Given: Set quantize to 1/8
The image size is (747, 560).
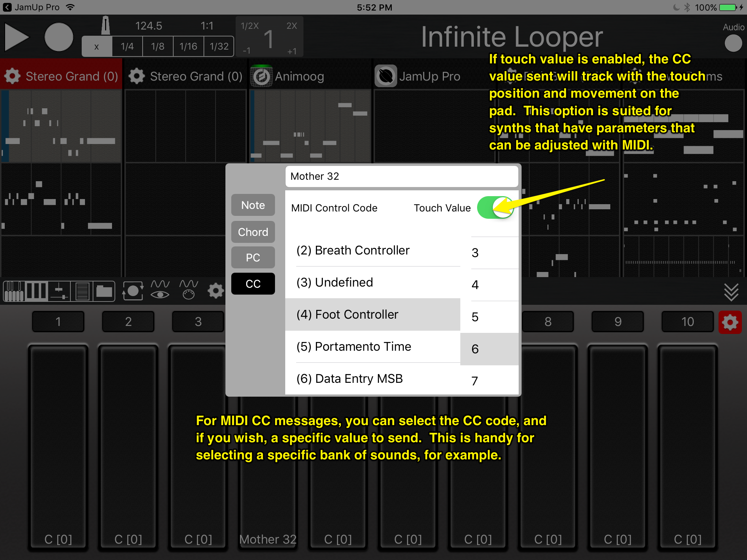Looking at the screenshot, I should [x=158, y=46].
